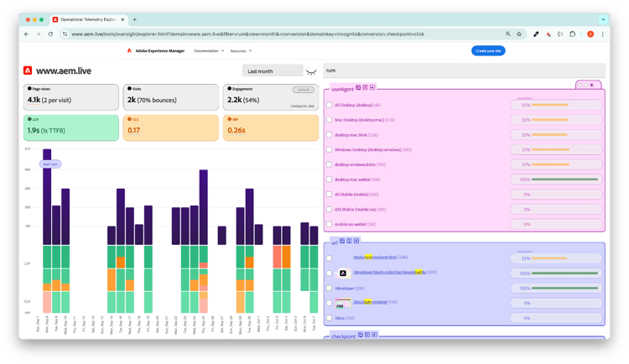This screenshot has height=364, width=629.
Task: Open the Last month date range dropdown
Action: [x=271, y=71]
